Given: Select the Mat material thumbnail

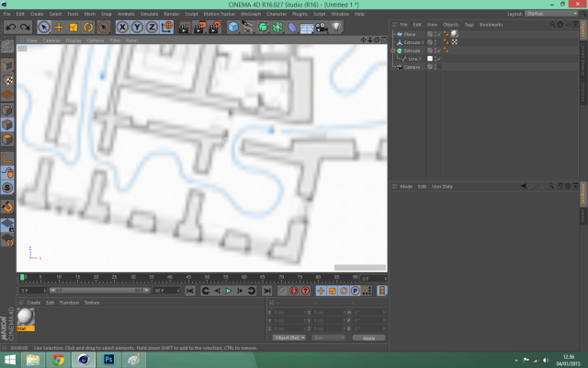Looking at the screenshot, I should click(x=26, y=319).
